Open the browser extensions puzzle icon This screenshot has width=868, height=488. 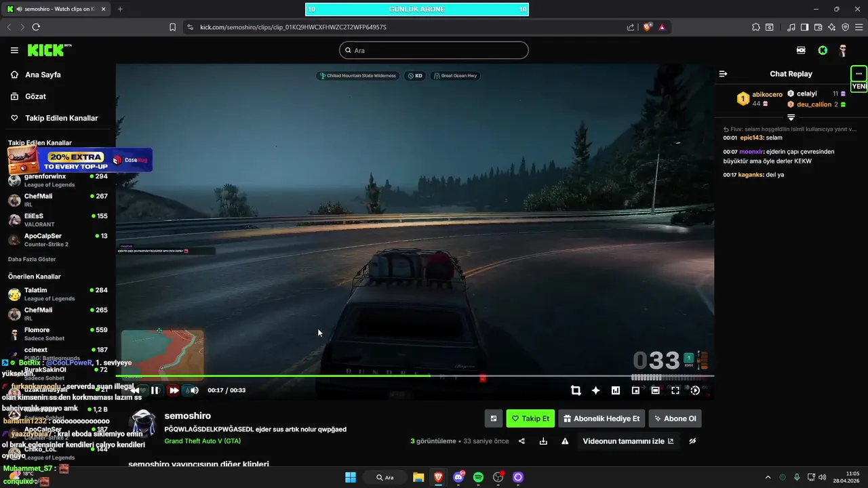755,27
